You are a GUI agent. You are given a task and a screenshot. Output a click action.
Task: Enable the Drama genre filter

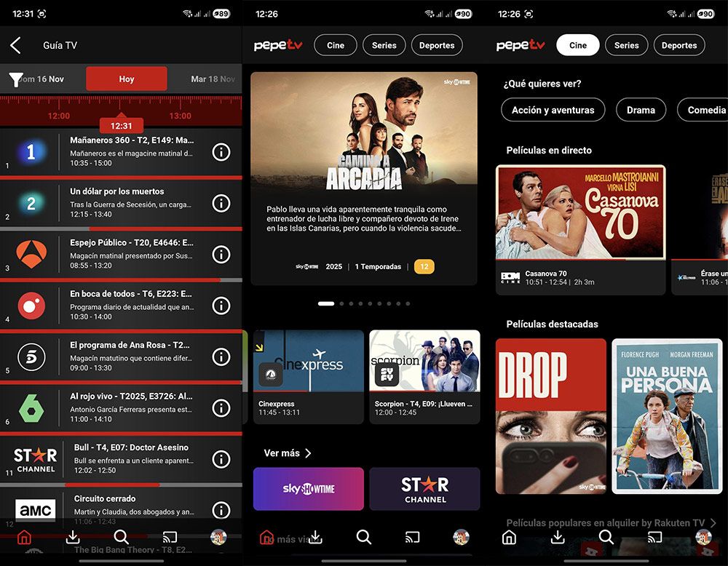(641, 110)
